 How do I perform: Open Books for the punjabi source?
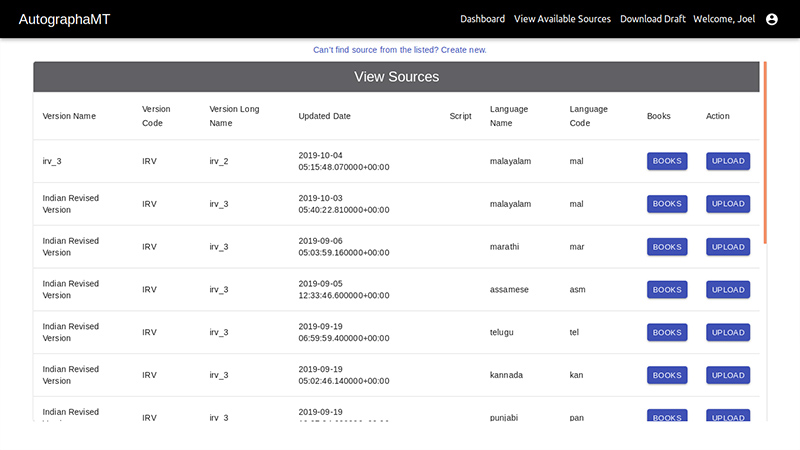(x=667, y=415)
